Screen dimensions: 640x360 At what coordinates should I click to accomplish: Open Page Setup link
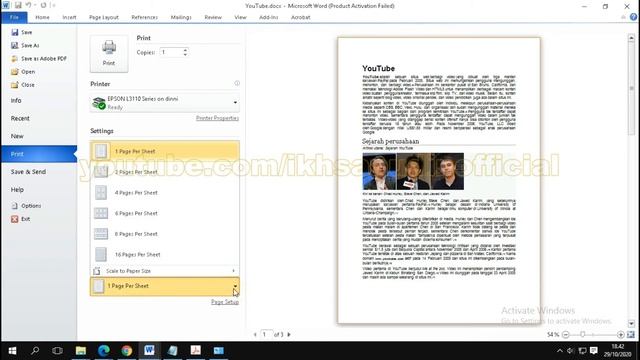point(225,302)
